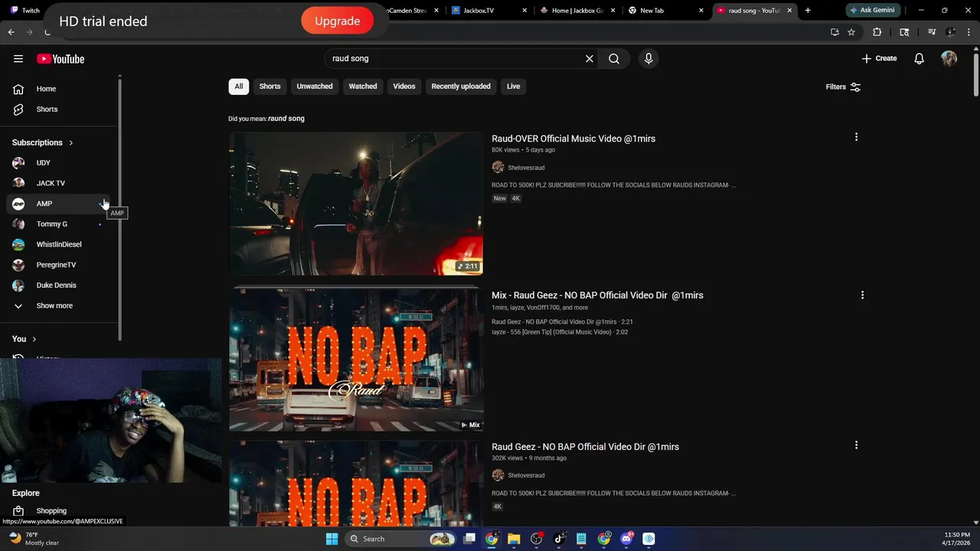Open the PeregrineTV subscription channel
The width and height of the screenshot is (980, 551).
point(60,265)
